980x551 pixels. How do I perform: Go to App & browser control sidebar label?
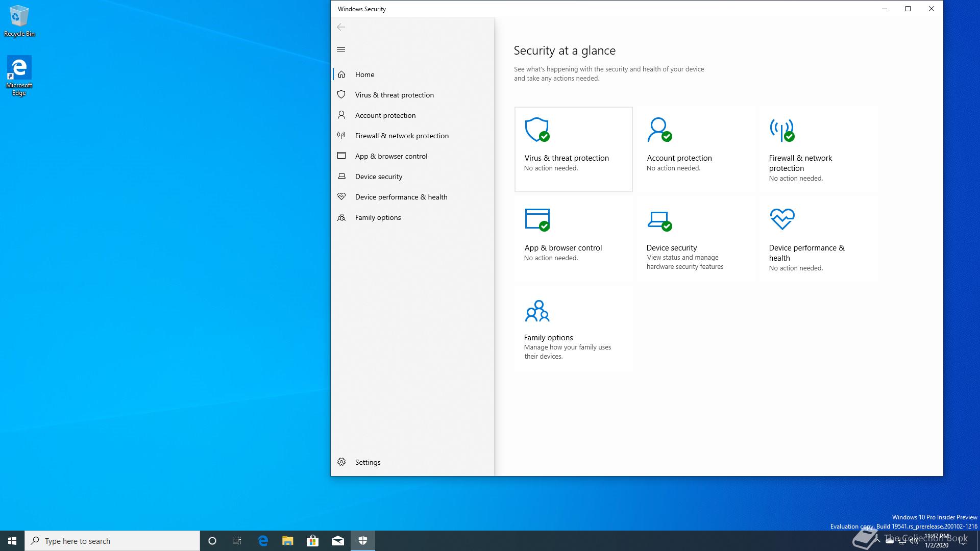click(391, 156)
